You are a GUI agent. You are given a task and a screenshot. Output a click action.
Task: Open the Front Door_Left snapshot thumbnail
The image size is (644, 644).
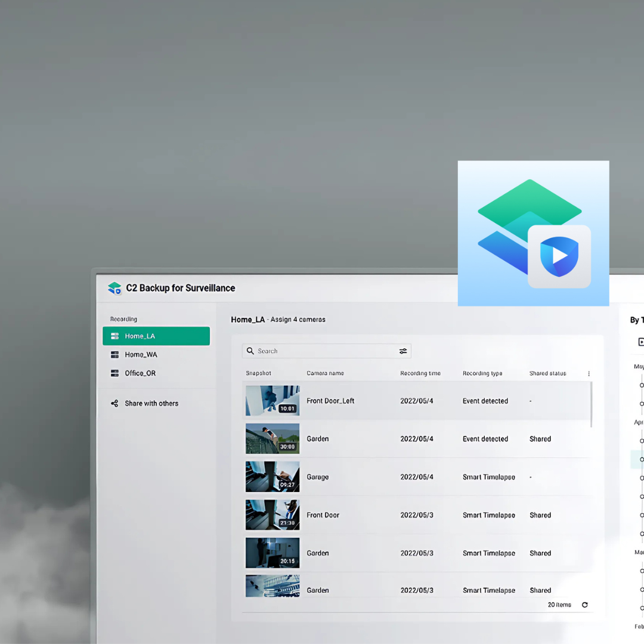click(x=273, y=401)
